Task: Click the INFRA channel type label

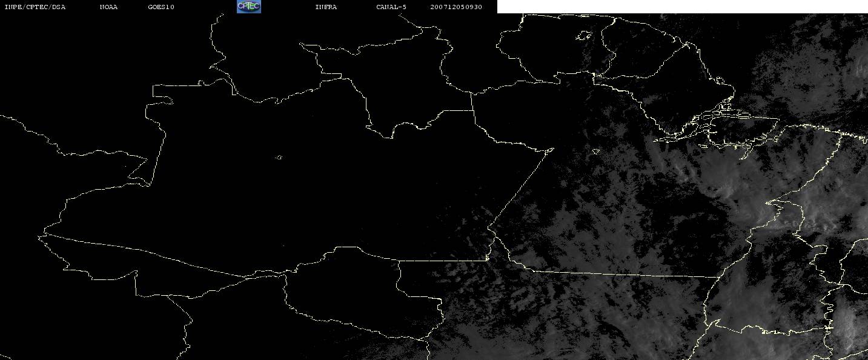Action: point(326,7)
